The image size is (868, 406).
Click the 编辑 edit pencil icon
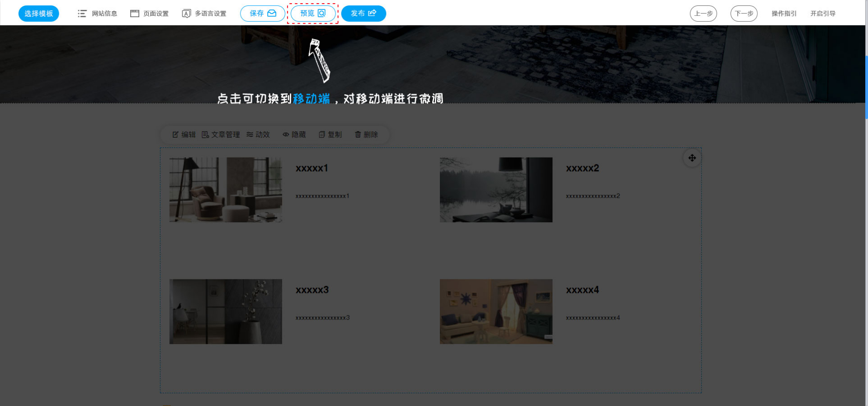pos(175,134)
